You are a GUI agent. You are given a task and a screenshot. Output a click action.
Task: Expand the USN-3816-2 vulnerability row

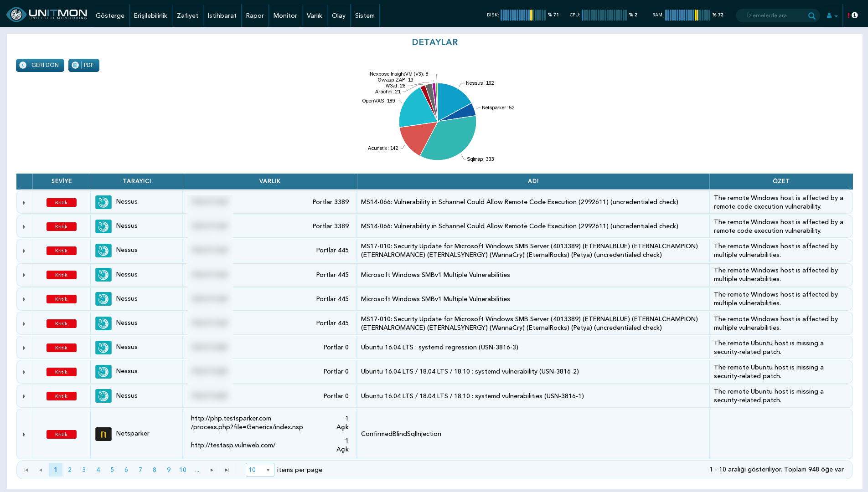pyautogui.click(x=24, y=372)
